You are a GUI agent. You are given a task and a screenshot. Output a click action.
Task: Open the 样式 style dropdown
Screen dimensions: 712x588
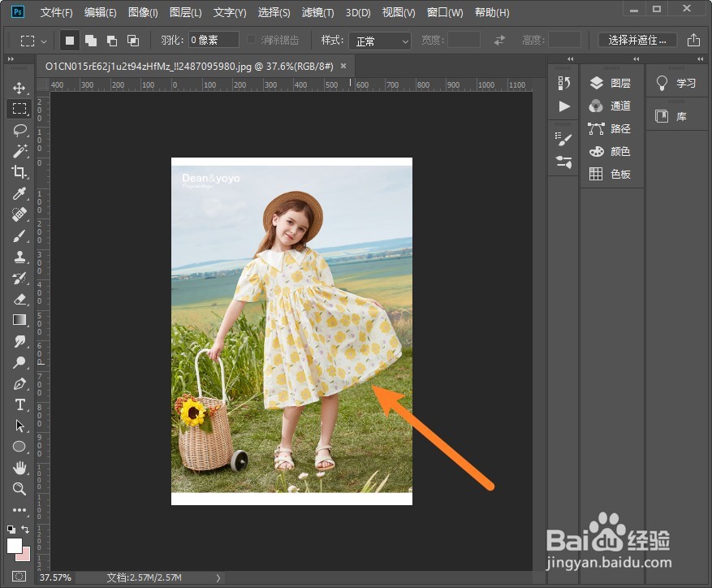(x=382, y=41)
